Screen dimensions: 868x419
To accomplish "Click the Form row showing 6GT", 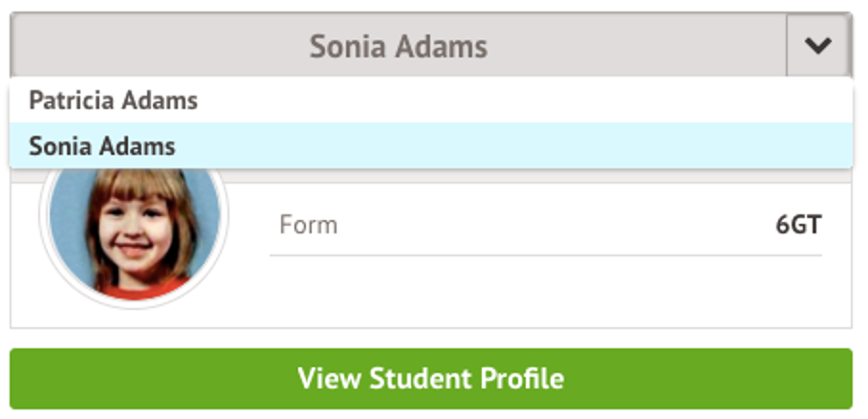I will click(x=545, y=226).
